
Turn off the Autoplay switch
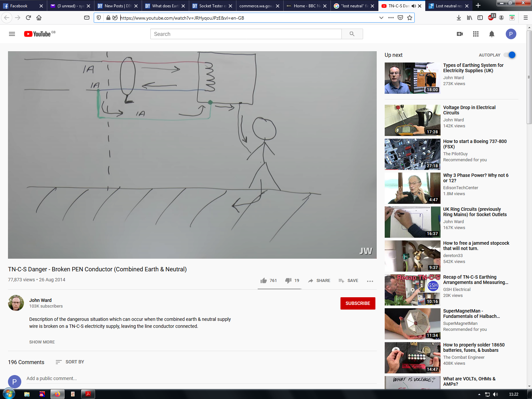(510, 55)
